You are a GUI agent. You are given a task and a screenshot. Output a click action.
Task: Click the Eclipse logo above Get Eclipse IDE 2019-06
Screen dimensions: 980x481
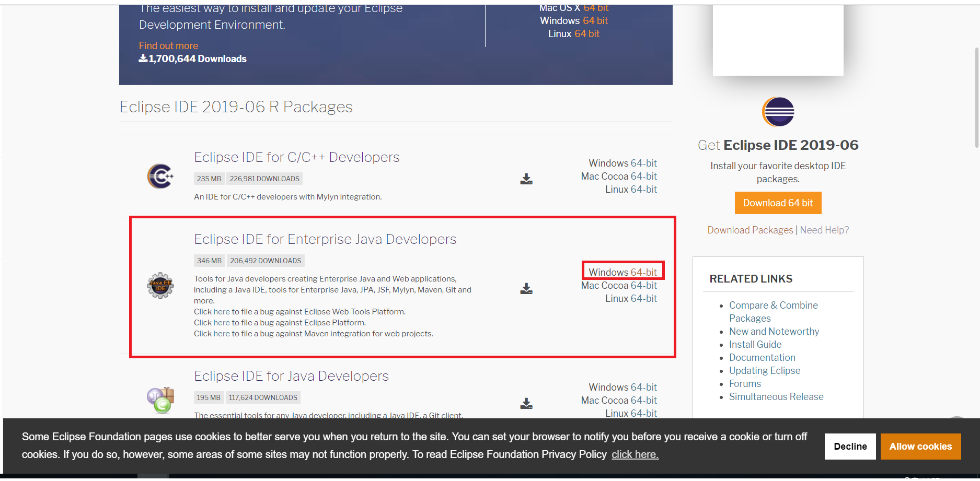pos(778,112)
